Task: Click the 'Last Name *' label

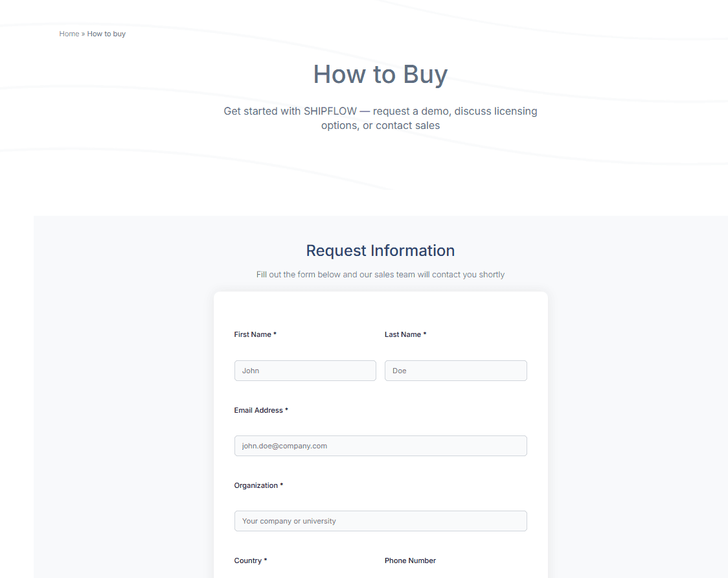Action: pyautogui.click(x=405, y=334)
